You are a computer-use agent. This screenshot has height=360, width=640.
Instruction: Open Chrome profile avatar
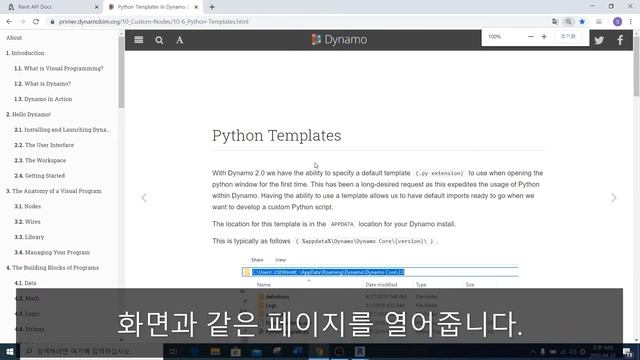617,22
